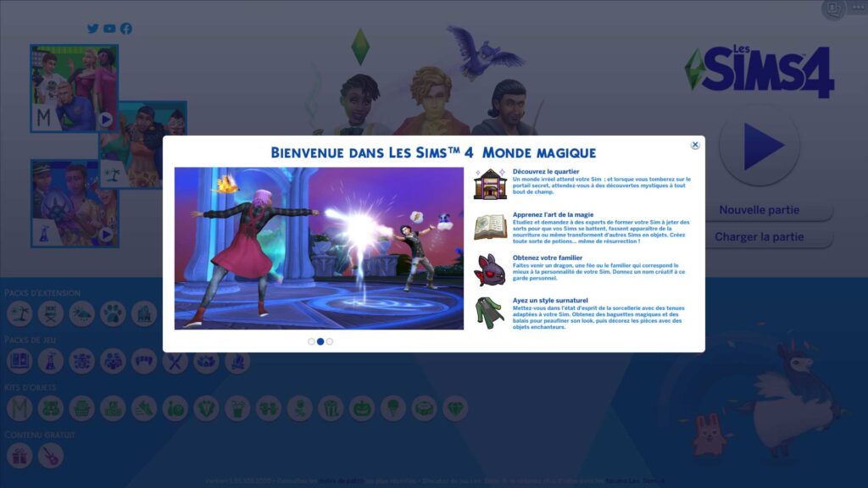This screenshot has width=868, height=488.
Task: Click the familiar creature icon
Action: 490,270
